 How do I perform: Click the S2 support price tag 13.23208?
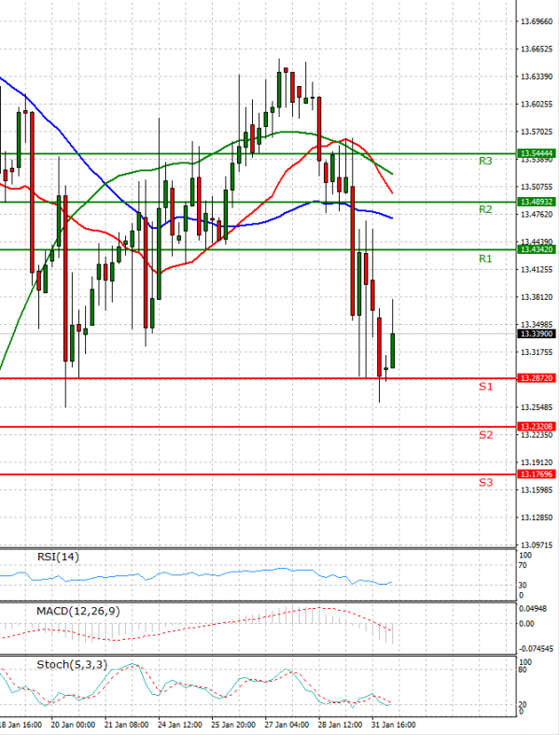(536, 427)
